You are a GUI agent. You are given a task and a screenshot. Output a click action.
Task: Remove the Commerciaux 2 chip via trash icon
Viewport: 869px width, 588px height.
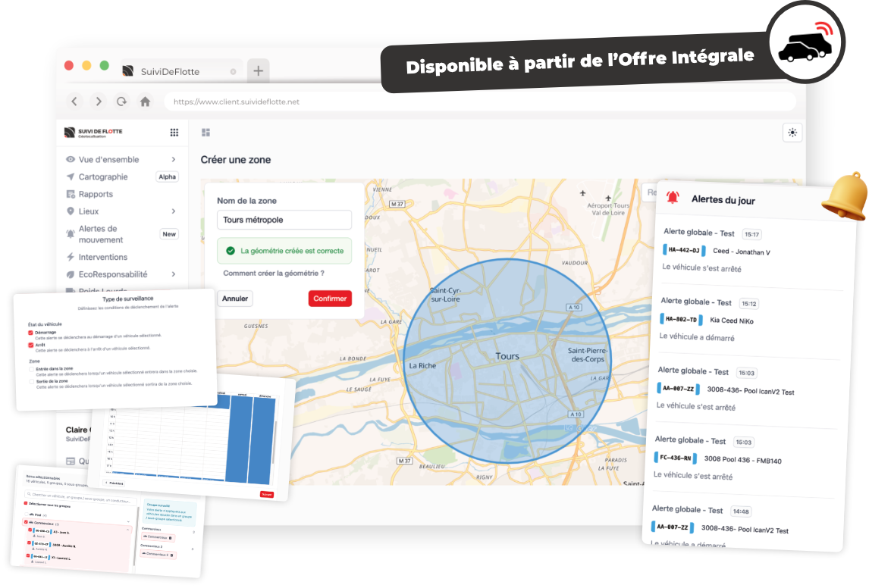[172, 555]
